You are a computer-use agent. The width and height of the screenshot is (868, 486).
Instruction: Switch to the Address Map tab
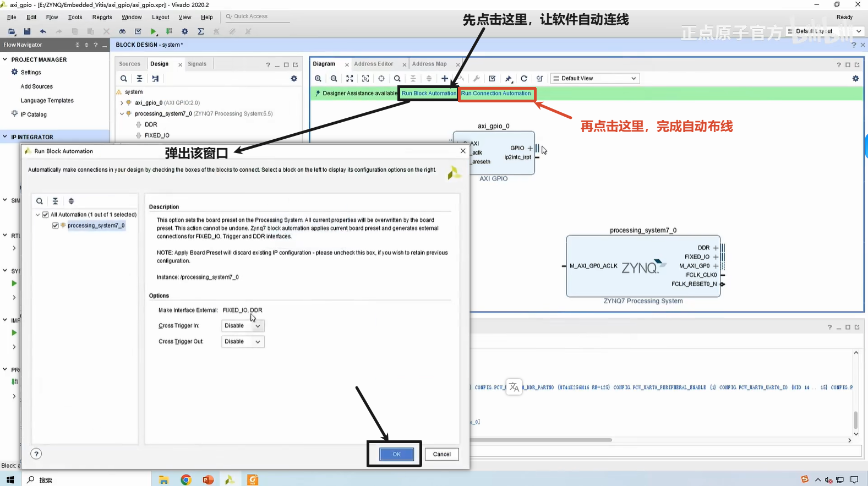429,64
